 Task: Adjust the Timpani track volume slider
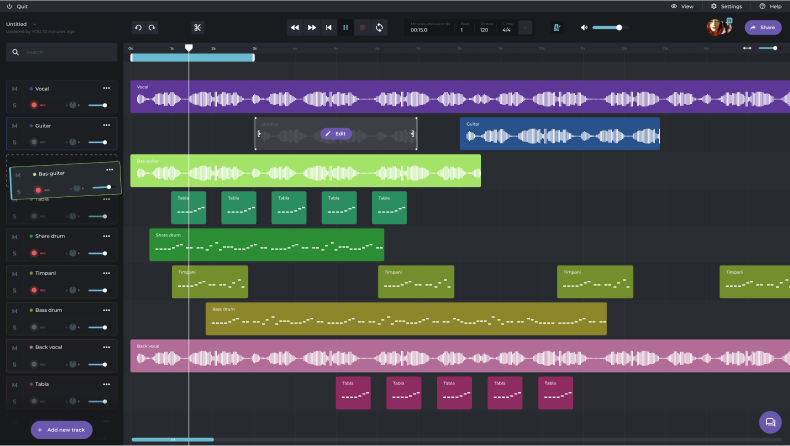point(97,290)
